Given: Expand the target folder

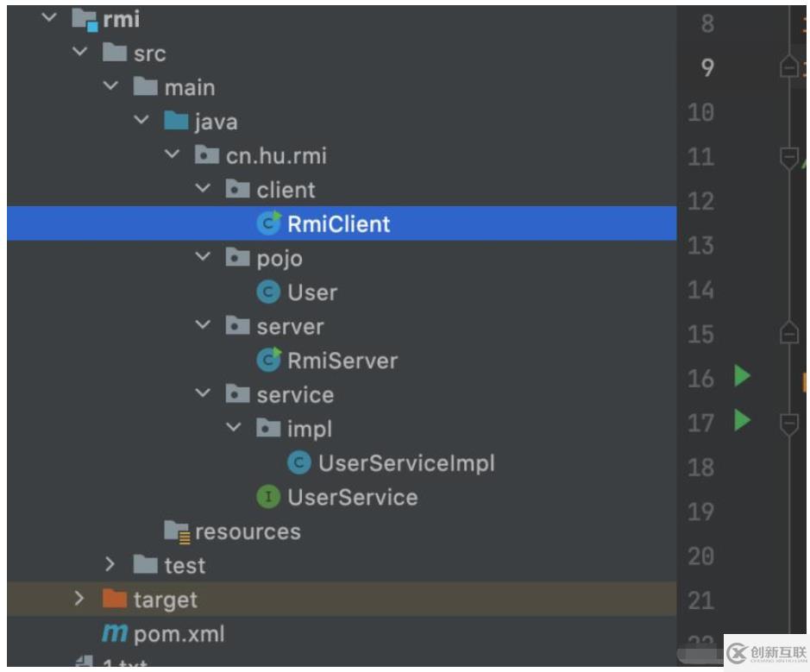Looking at the screenshot, I should coord(79,599).
